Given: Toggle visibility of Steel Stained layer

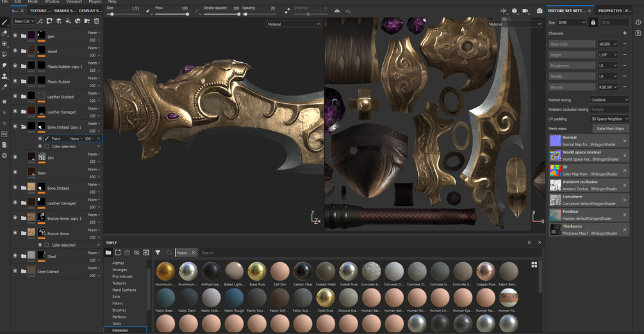Looking at the screenshot, I should [15, 271].
